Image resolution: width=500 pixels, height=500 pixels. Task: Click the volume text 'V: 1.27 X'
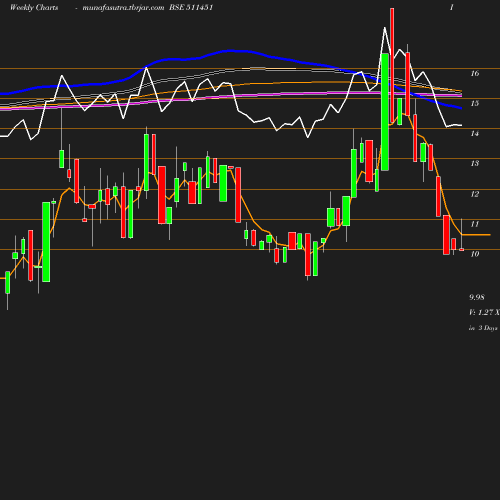click(x=484, y=312)
